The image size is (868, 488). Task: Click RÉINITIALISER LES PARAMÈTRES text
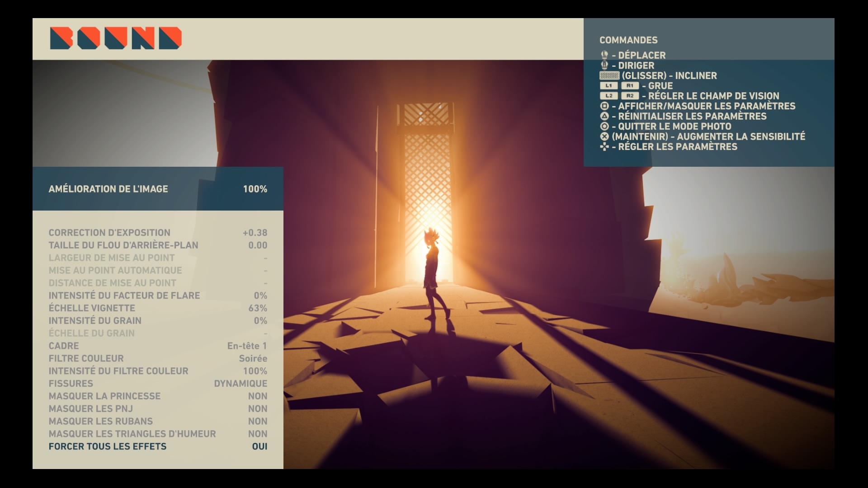click(x=692, y=116)
